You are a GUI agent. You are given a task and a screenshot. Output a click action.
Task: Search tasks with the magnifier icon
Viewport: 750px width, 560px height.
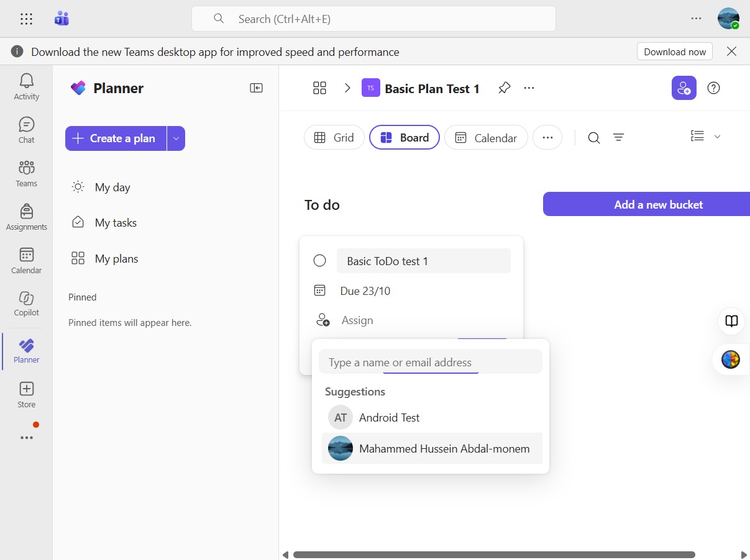tap(594, 138)
